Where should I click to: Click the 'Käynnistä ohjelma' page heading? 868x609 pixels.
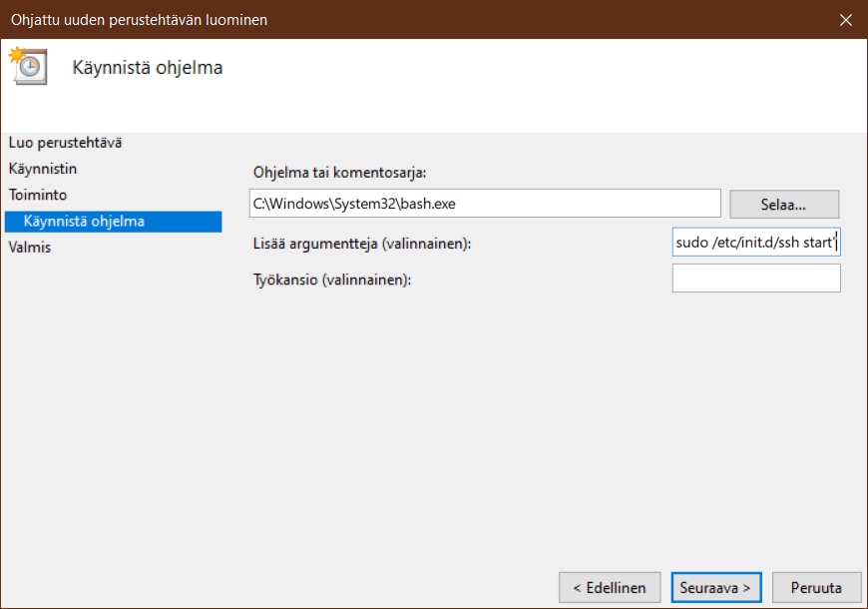148,68
